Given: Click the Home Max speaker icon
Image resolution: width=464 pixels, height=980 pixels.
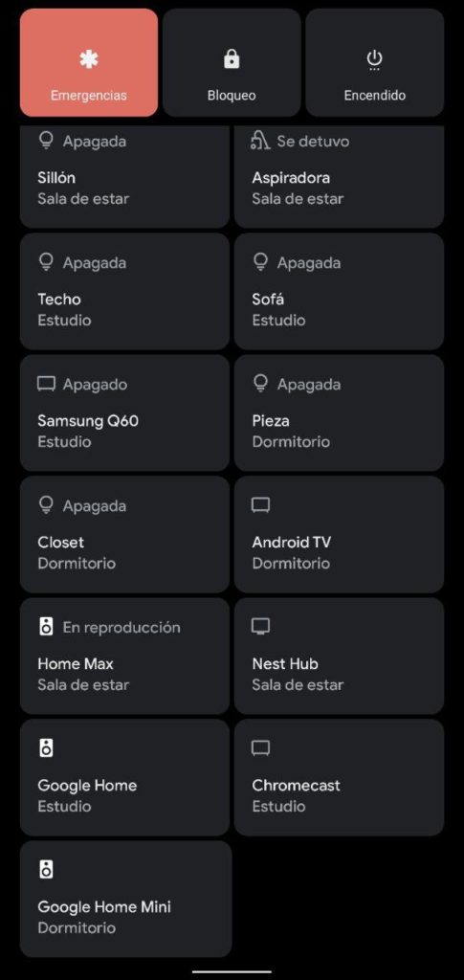Looking at the screenshot, I should tap(46, 627).
